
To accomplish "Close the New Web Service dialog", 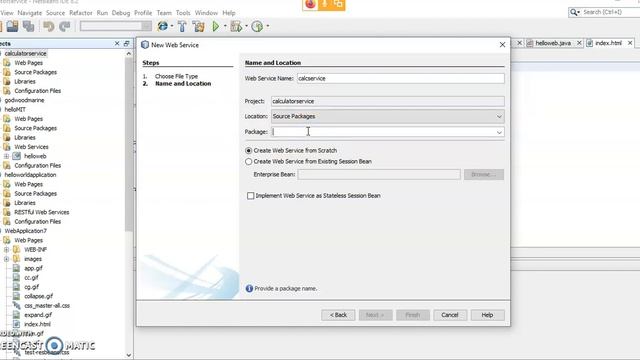I will (x=502, y=45).
